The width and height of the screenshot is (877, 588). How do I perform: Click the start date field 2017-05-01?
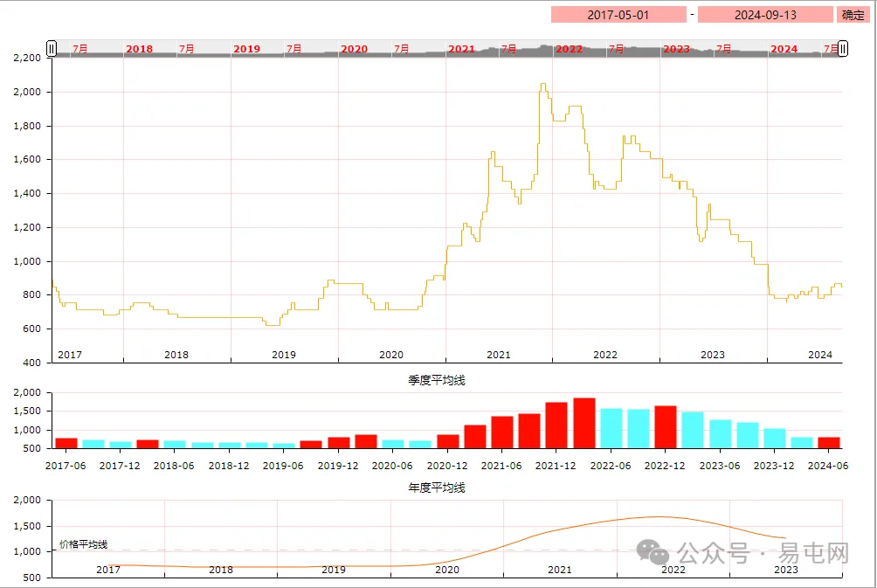618,15
